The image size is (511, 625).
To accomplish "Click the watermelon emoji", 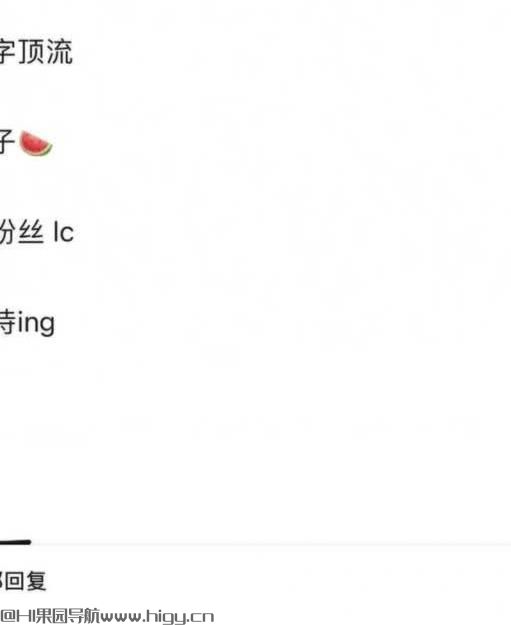I will click(36, 143).
